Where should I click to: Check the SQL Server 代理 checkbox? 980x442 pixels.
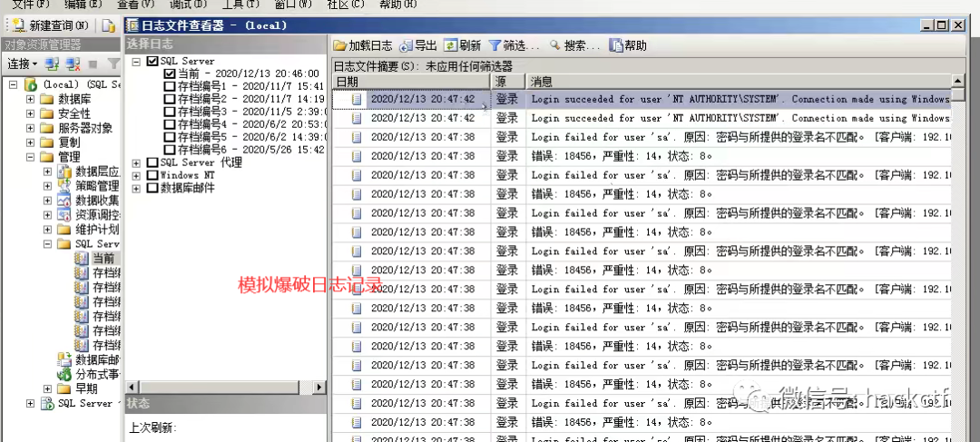152,162
